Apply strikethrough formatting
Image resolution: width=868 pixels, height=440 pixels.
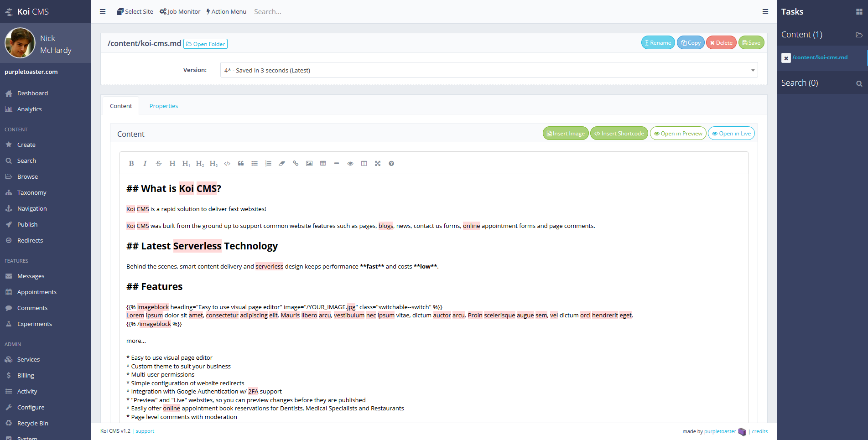159,163
